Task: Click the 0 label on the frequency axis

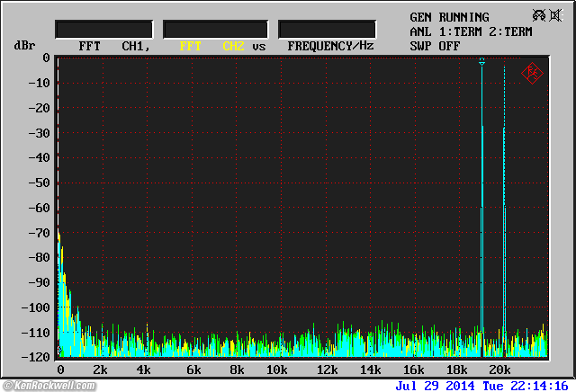Action: point(60,370)
